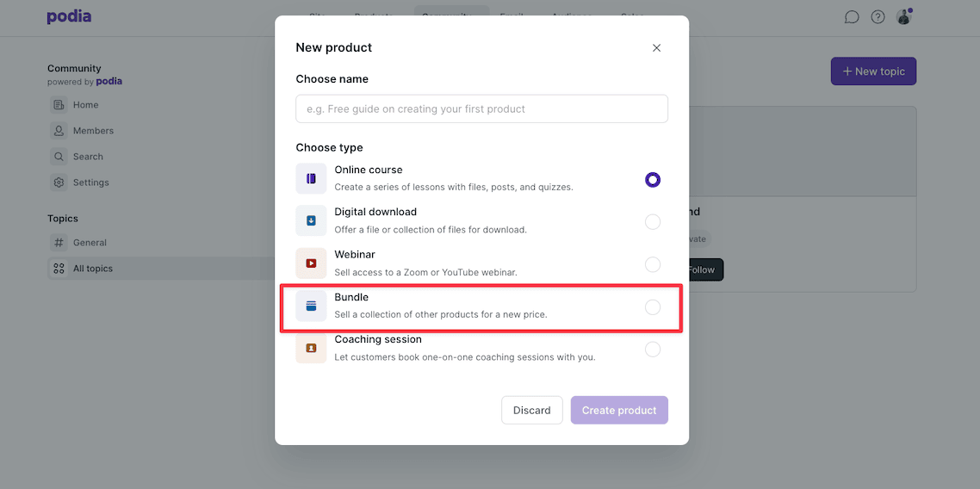Go to Settings in the Community sidebar
Image resolution: width=980 pixels, height=489 pixels.
click(90, 183)
